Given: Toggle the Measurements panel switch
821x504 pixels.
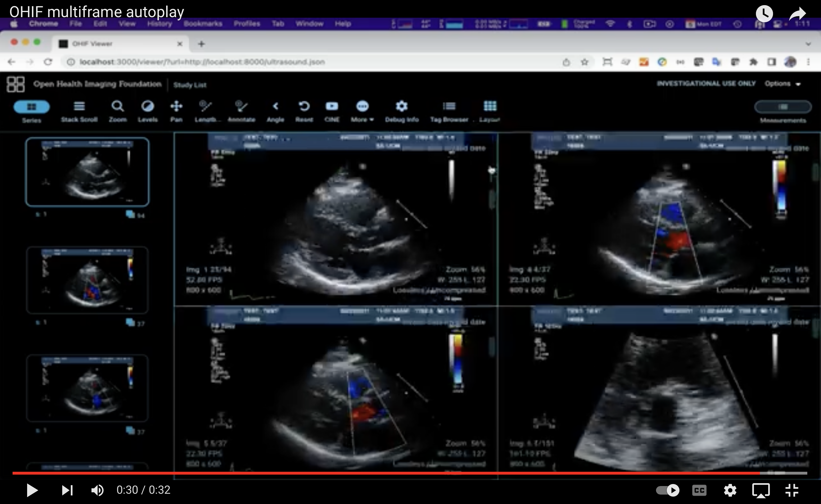Looking at the screenshot, I should (x=783, y=107).
